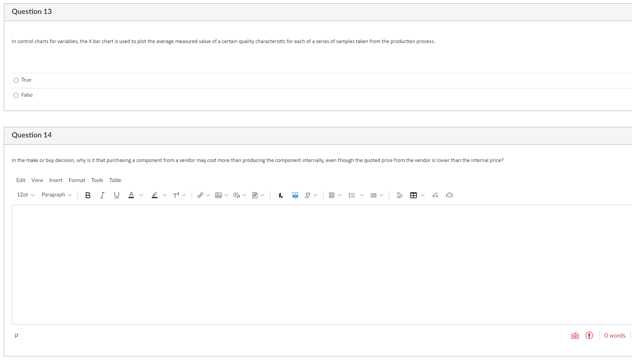Click the X bar chart question text

[223, 42]
